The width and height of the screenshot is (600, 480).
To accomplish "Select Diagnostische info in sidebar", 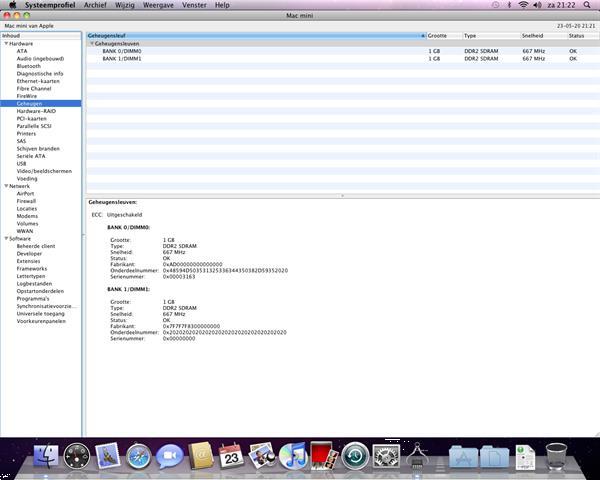I will tap(40, 73).
